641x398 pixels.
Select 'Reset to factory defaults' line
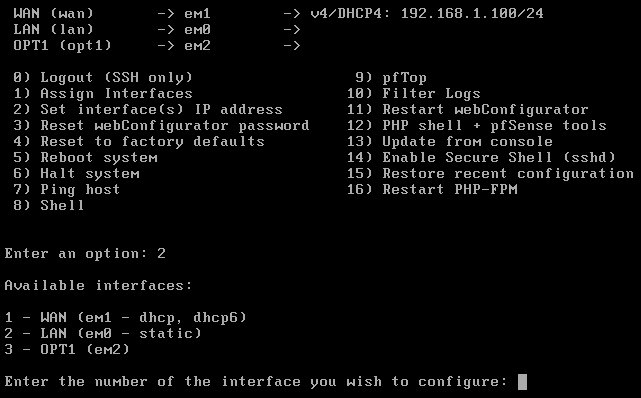(139, 141)
